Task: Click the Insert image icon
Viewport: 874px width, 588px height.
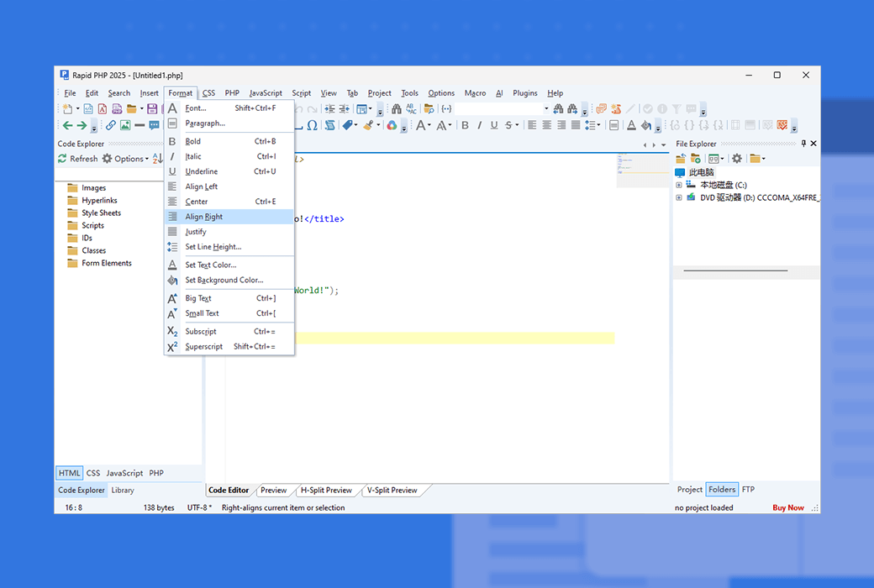Action: point(125,125)
